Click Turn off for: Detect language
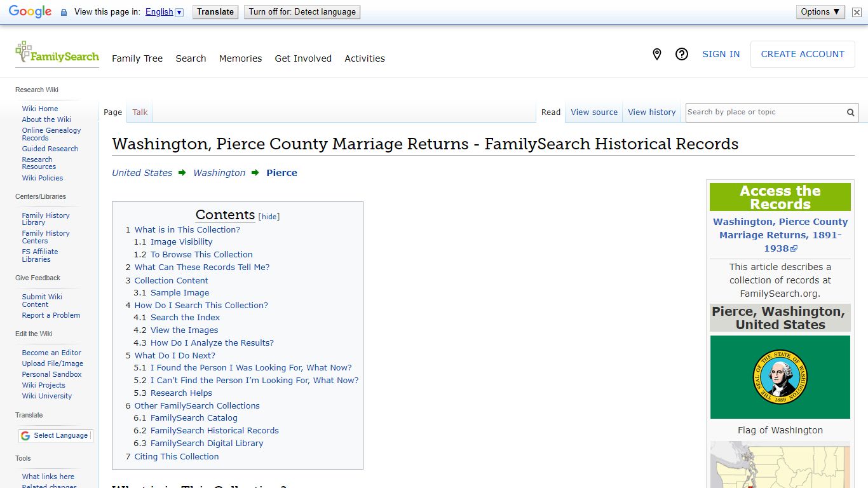This screenshot has height=488, width=868. [302, 12]
